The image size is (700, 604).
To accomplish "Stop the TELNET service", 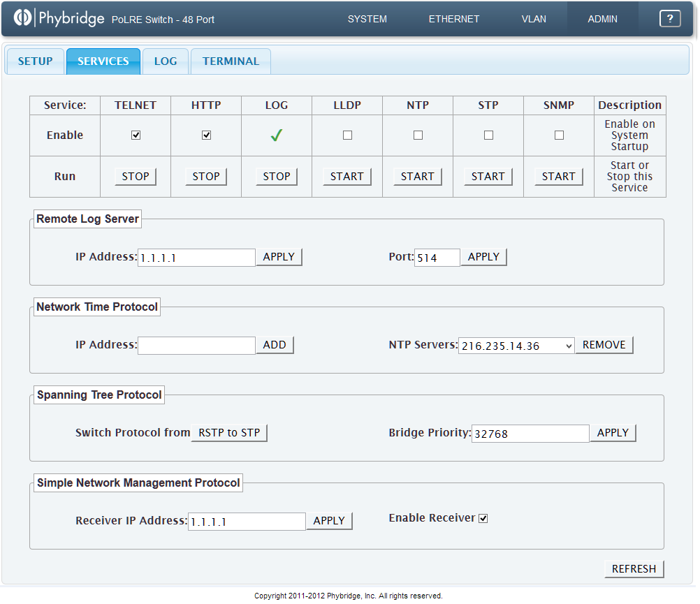I will pyautogui.click(x=136, y=177).
